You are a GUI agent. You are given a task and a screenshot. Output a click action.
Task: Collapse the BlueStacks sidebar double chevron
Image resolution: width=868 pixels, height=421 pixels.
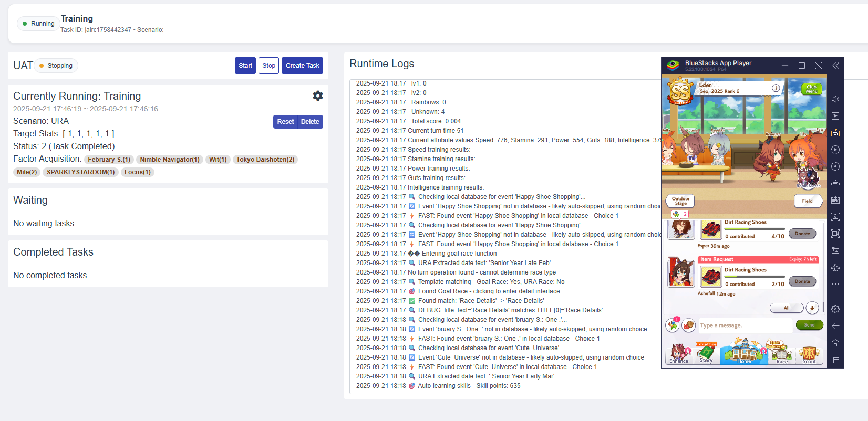click(x=835, y=66)
